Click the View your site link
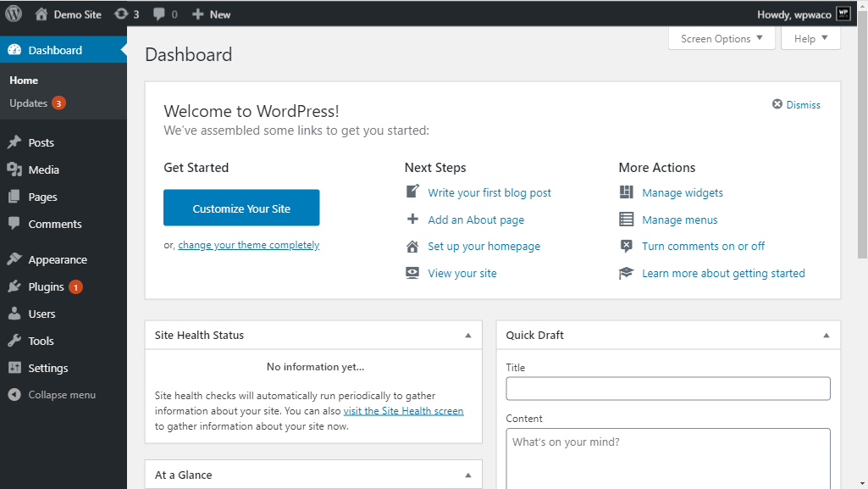The width and height of the screenshot is (868, 489). click(x=462, y=273)
